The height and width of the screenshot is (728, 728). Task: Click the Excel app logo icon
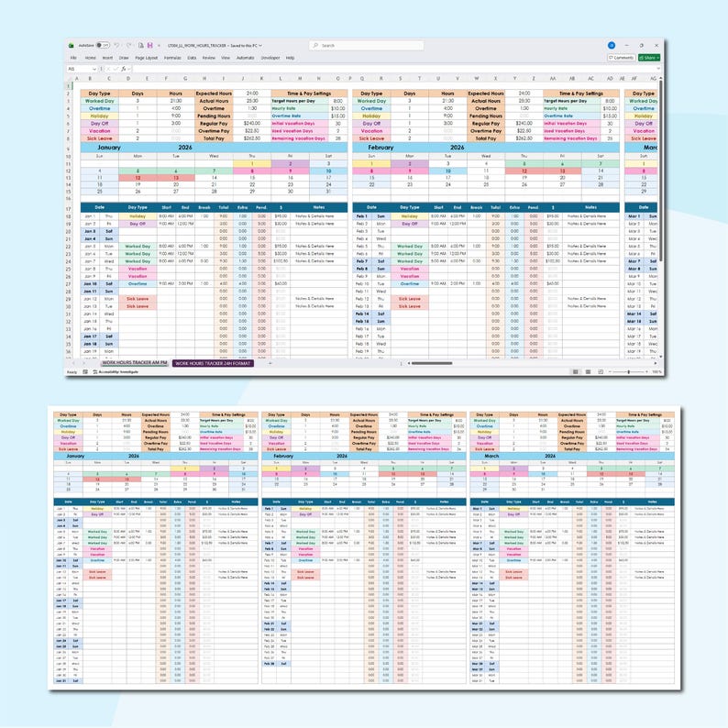[71, 46]
